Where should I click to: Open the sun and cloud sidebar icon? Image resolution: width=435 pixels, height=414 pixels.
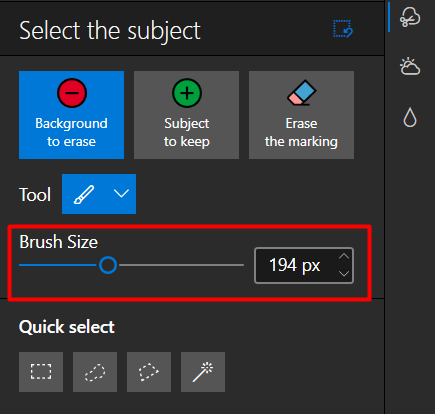(410, 66)
